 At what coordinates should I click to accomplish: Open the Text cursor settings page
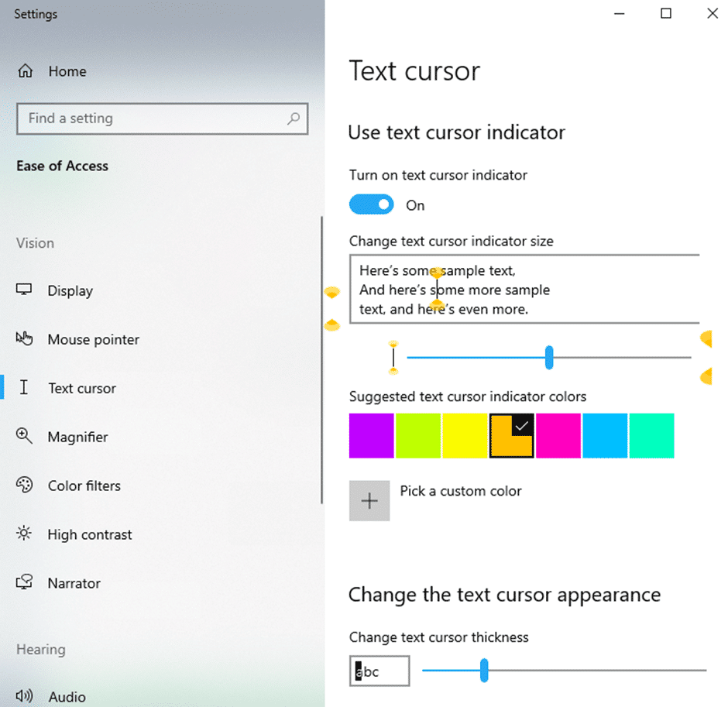tap(81, 388)
